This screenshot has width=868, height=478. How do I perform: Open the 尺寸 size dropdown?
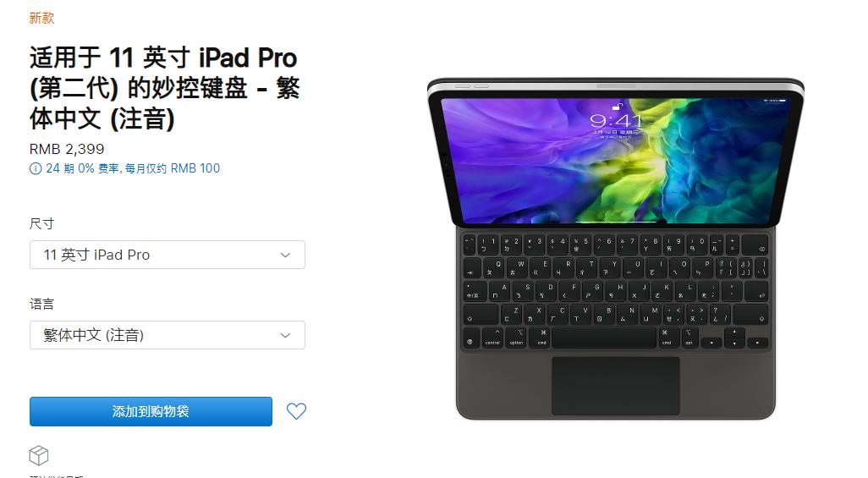pos(168,255)
